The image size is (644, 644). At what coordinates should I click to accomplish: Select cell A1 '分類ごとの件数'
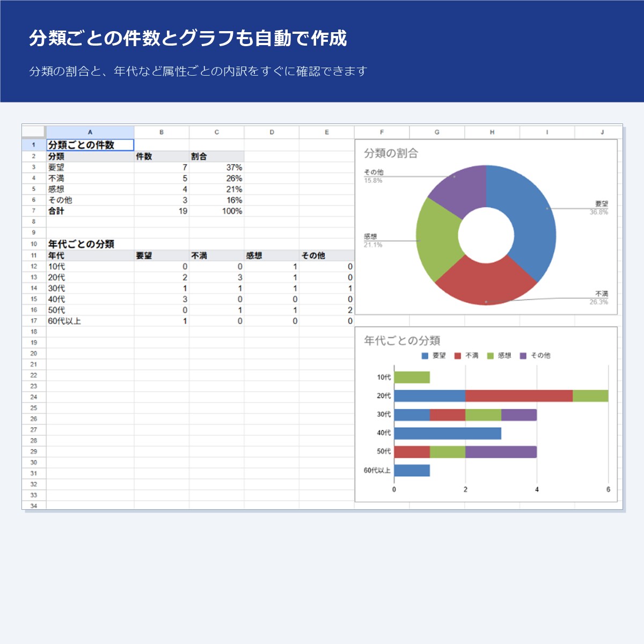click(x=90, y=145)
